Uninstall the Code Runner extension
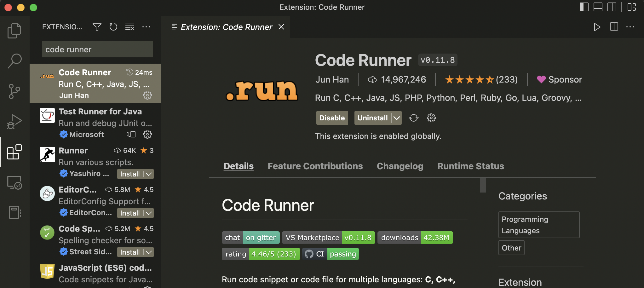 pos(372,118)
